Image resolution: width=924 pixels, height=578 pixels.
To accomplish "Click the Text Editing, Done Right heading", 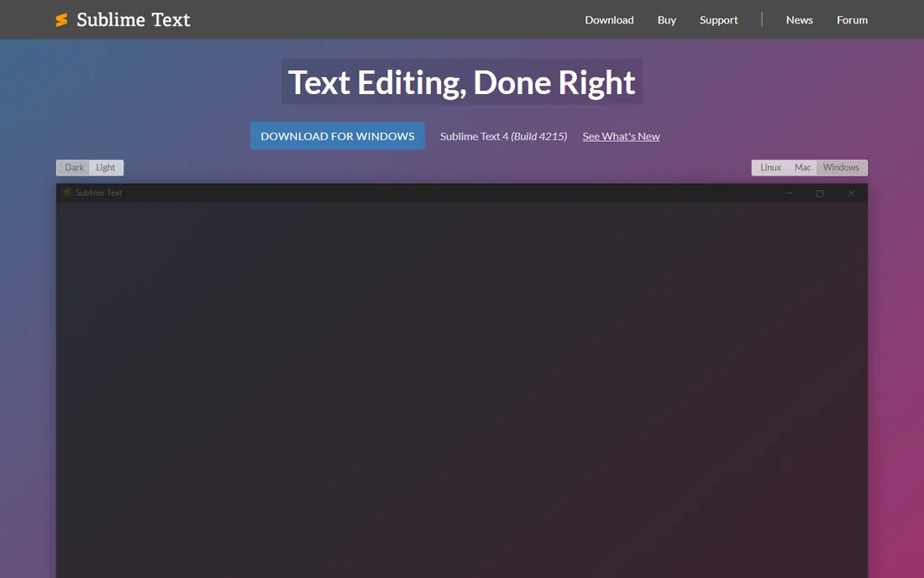I will (x=461, y=81).
